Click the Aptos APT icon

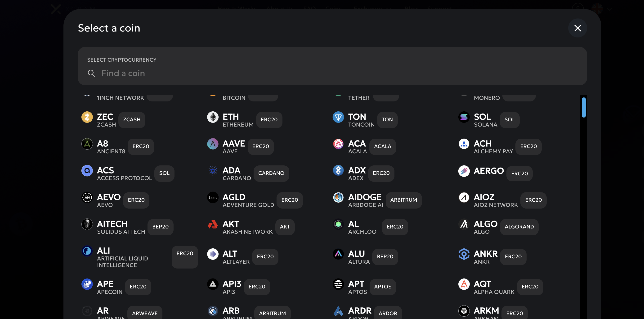pos(338,284)
